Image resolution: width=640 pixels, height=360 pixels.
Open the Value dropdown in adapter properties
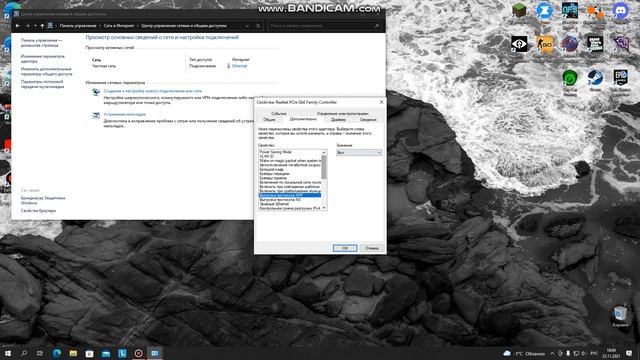[359, 152]
